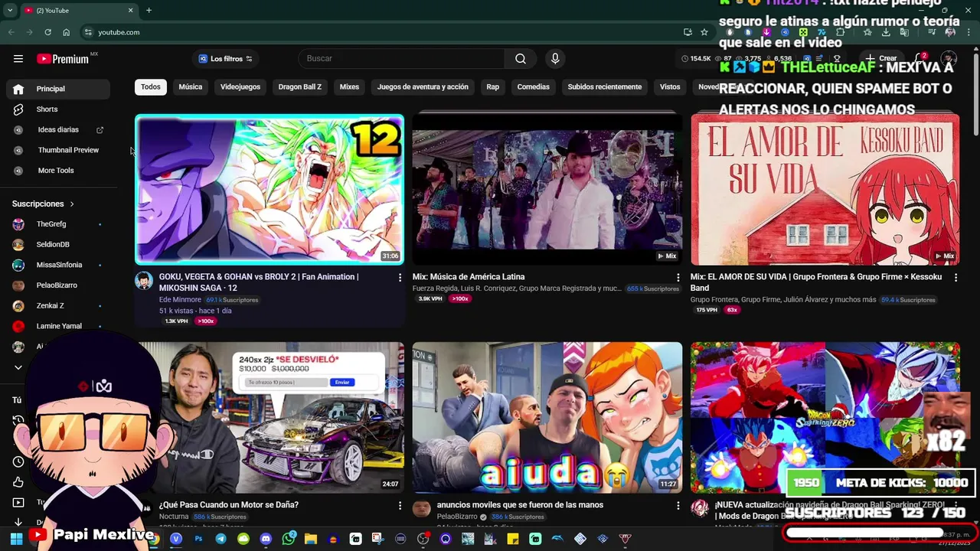Open the Goku Vegeta vs Broly thumbnail
The width and height of the screenshot is (980, 551).
[x=269, y=189]
